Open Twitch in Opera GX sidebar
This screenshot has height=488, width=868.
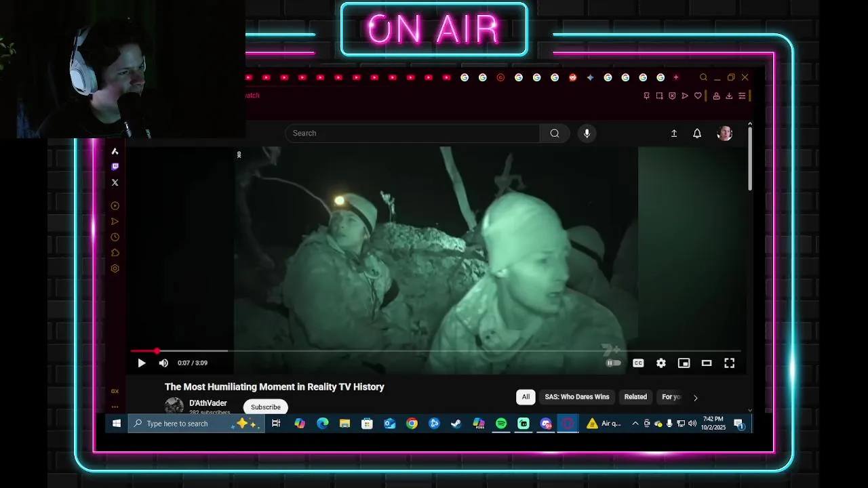(x=115, y=167)
